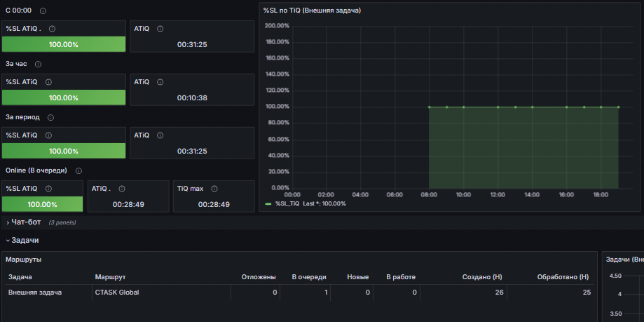Screen dimensions: 644x322
Task: Open the Чат-бот row title
Action: coord(27,222)
